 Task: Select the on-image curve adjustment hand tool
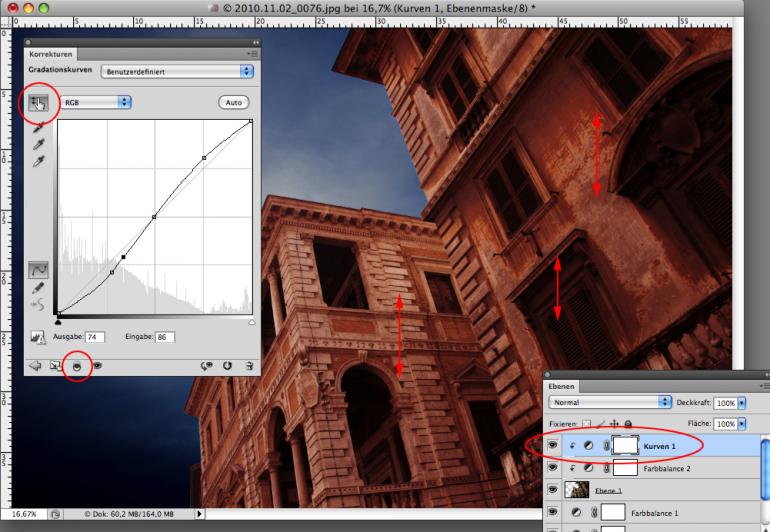pyautogui.click(x=38, y=103)
